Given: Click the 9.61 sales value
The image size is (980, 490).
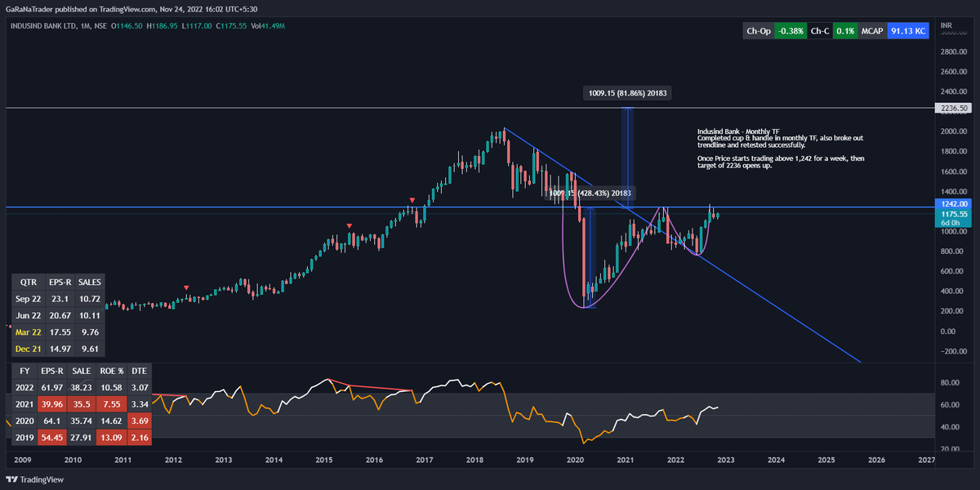Looking at the screenshot, I should click(90, 350).
